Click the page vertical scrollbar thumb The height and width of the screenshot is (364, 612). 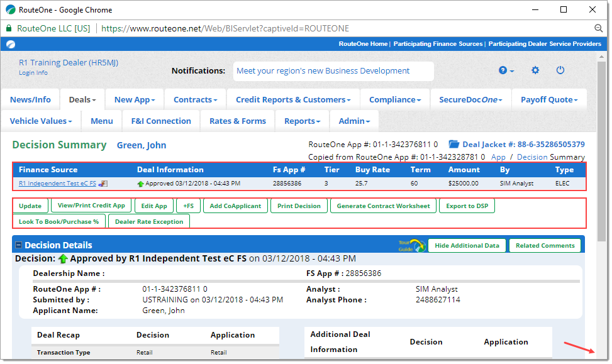click(601, 152)
